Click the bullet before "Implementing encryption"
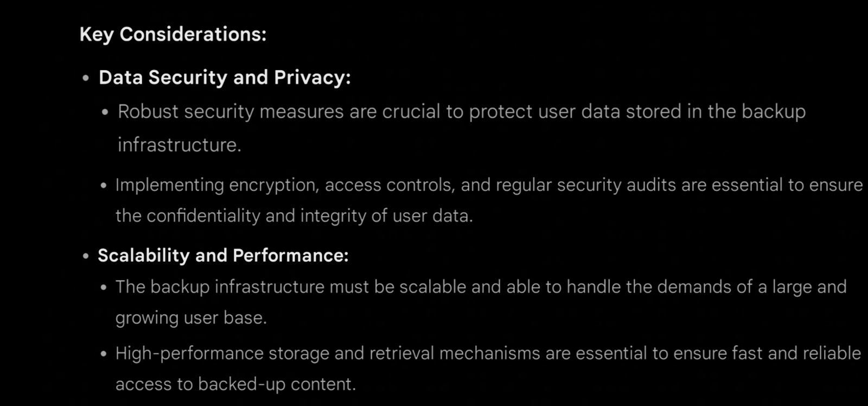868x406 pixels. point(104,186)
